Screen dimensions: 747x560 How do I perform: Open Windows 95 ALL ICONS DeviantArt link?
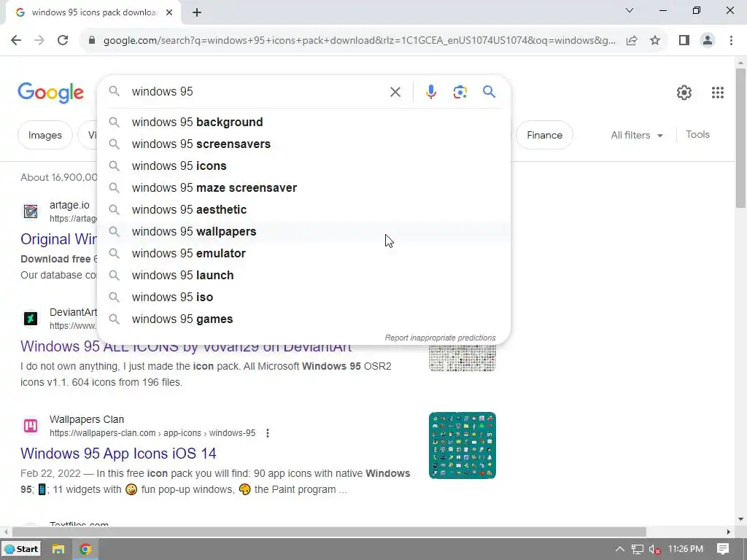coord(186,346)
